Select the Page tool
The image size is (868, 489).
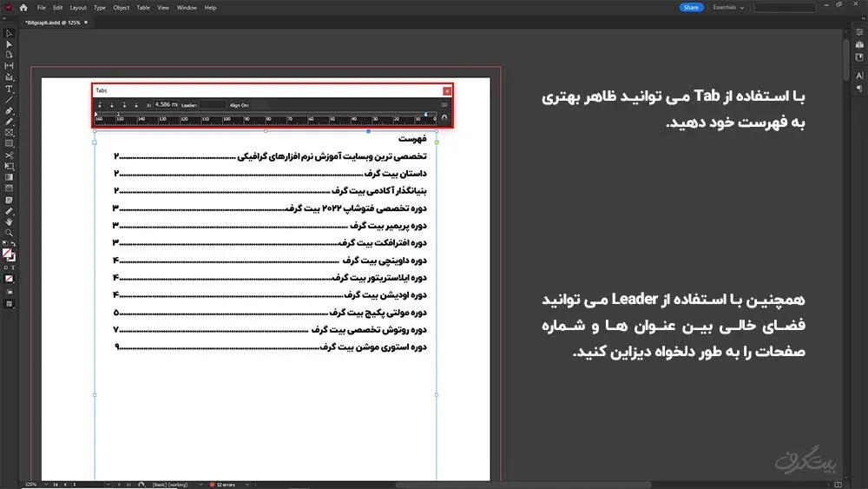point(9,55)
